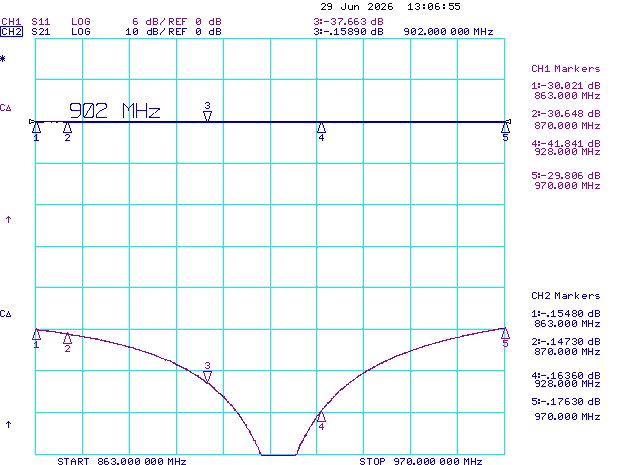The width and height of the screenshot is (640, 465).
Task: Click the 3:-37.663 dB marker readout
Action: 349,22
